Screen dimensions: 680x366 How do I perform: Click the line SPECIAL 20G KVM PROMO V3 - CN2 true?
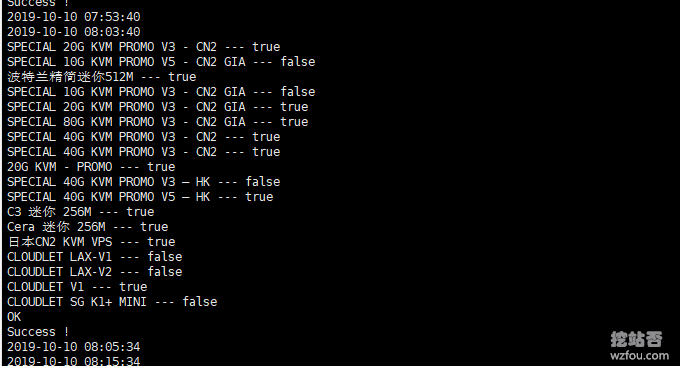pyautogui.click(x=144, y=47)
